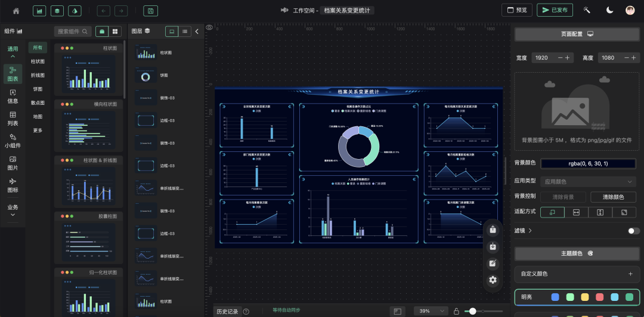Click the gear settings icon on the canvas
The image size is (644, 317).
pyautogui.click(x=493, y=279)
